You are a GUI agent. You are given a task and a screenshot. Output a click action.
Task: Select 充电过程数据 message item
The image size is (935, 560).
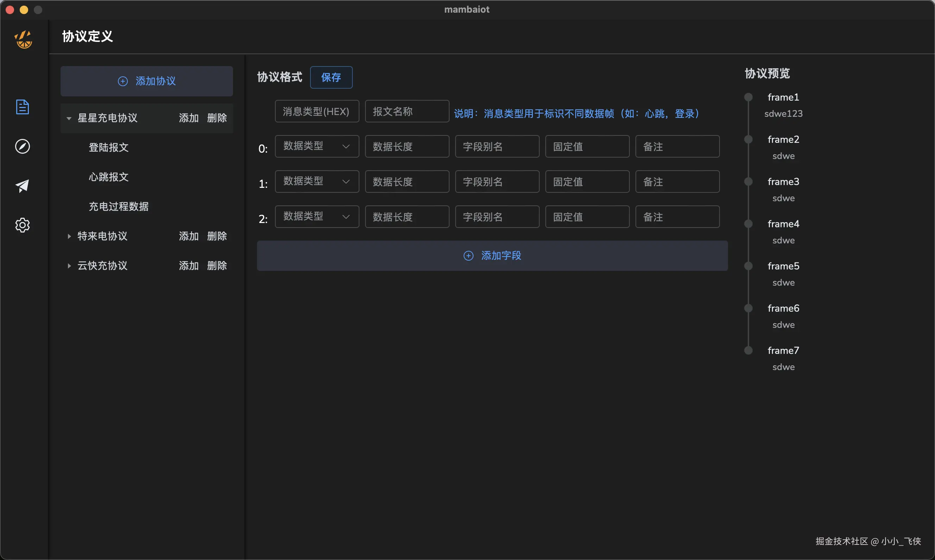(x=119, y=206)
